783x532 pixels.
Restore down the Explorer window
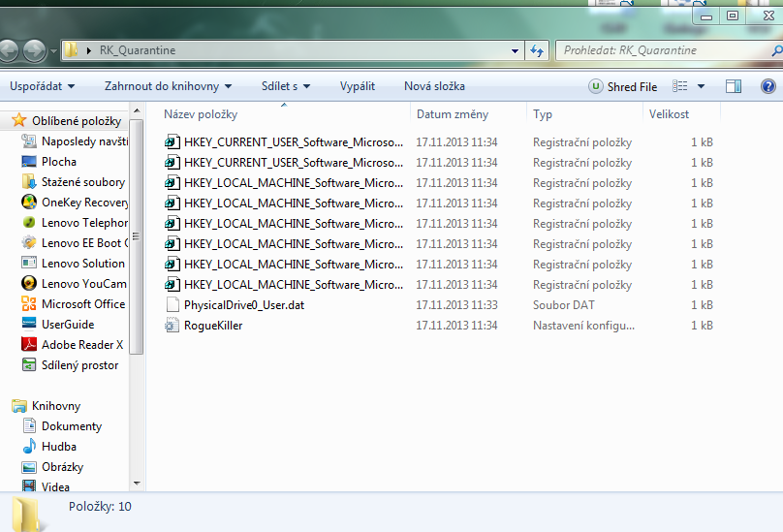point(732,16)
